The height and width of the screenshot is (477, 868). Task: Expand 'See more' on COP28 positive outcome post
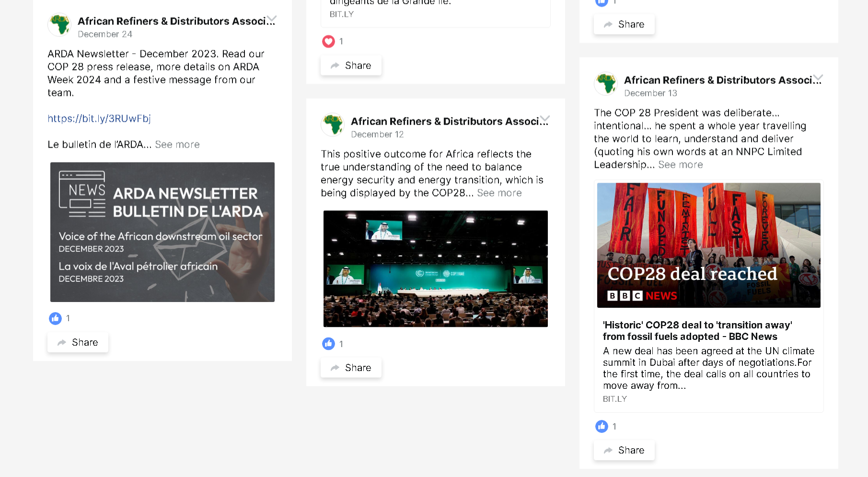499,193
